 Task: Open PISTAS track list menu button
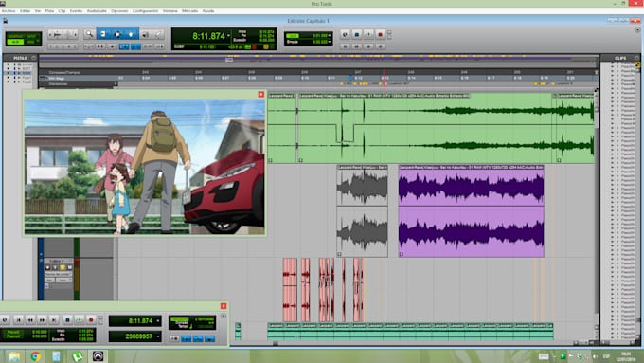tap(34, 58)
